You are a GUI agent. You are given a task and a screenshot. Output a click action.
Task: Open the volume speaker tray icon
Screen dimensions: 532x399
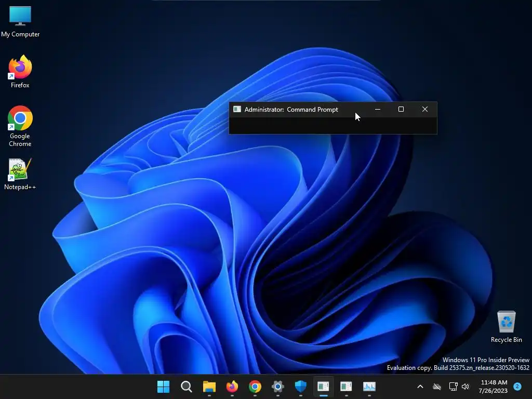(465, 387)
